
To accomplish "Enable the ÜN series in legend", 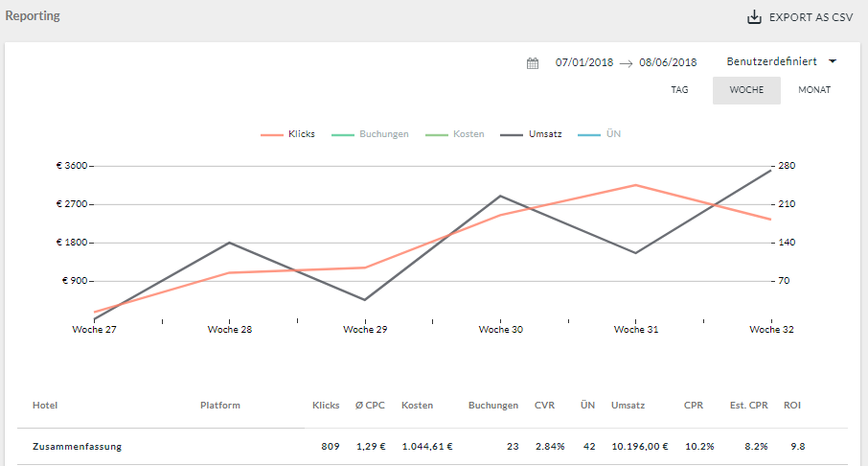I will coord(601,134).
